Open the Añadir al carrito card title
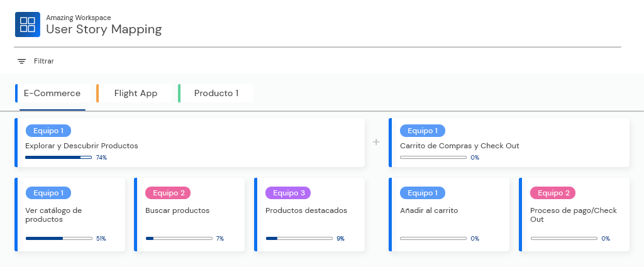Screen dimensions: 644x267 429,211
